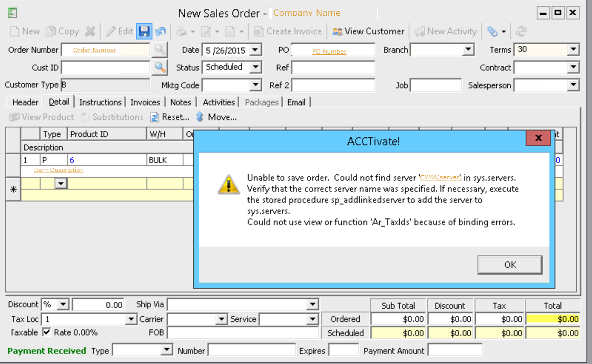Click the FOB input field
This screenshot has height=364, width=592.
tap(243, 332)
